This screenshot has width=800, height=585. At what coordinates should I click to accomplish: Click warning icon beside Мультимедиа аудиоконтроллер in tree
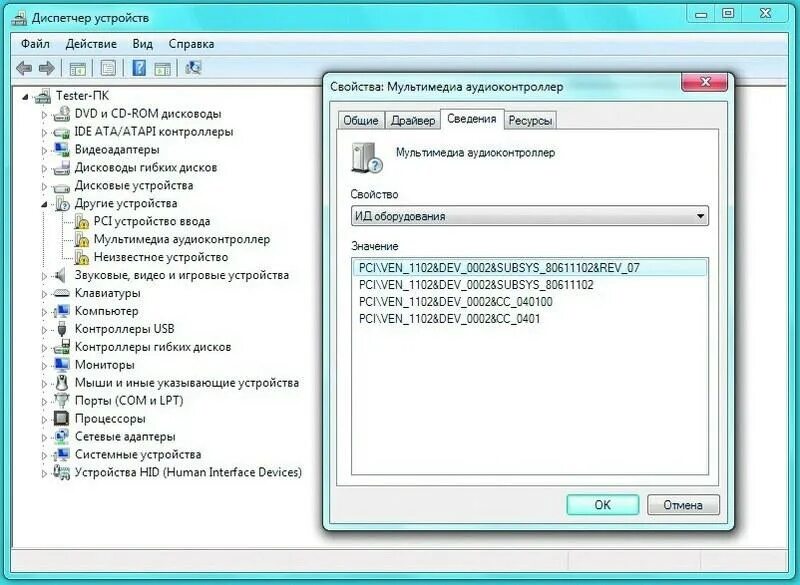pyautogui.click(x=82, y=240)
